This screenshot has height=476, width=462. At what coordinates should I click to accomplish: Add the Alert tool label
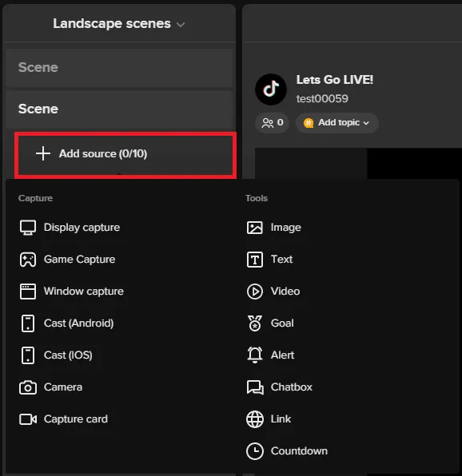[282, 355]
